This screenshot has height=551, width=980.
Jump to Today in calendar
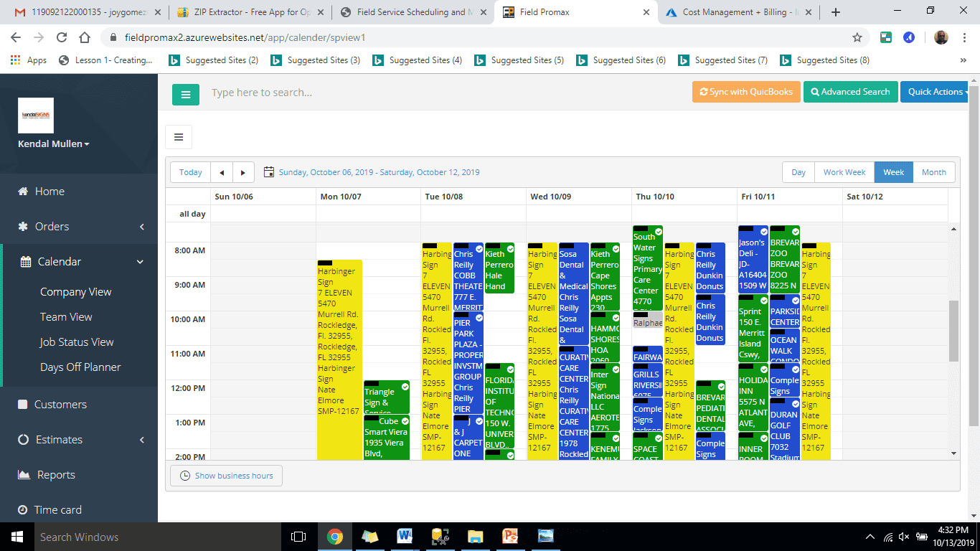(191, 172)
